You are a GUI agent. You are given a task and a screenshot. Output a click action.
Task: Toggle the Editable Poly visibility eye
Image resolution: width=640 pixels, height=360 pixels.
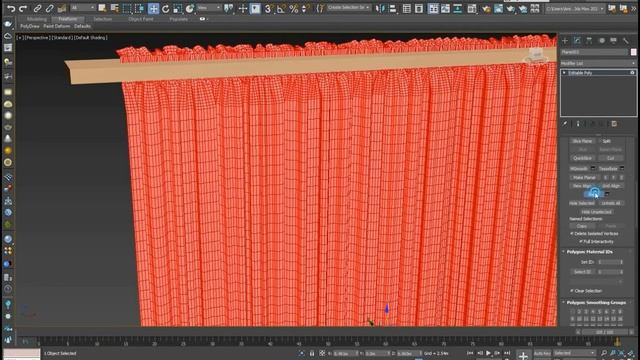pyautogui.click(x=632, y=73)
